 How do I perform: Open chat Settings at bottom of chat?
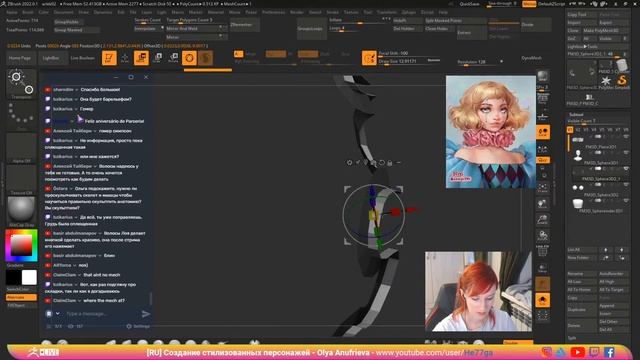[x=138, y=326]
